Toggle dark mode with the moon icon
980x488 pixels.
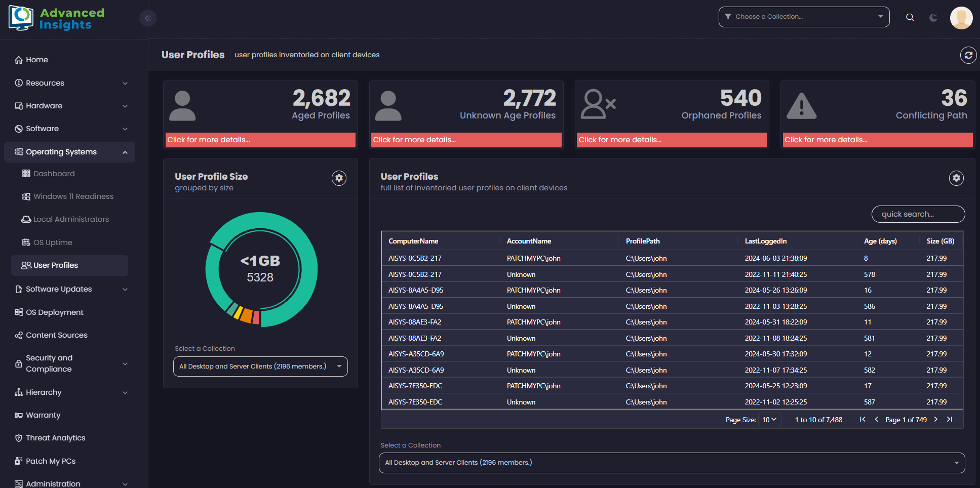click(933, 17)
